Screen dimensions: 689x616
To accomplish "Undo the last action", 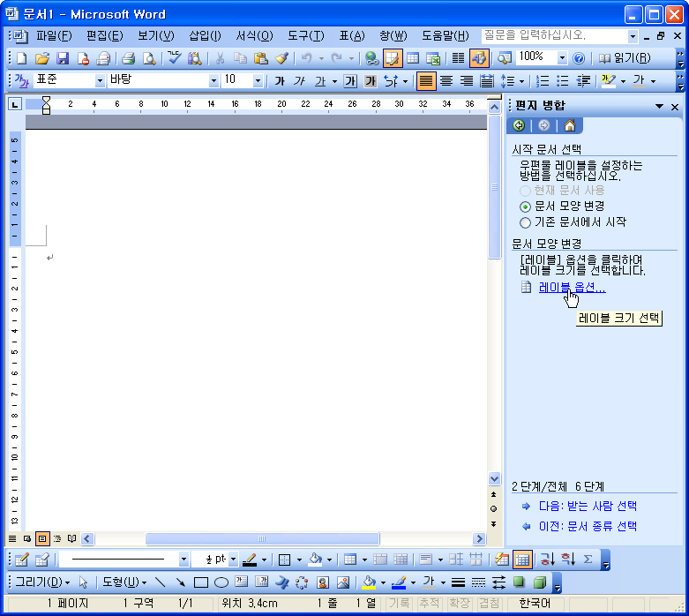I will pyautogui.click(x=307, y=58).
